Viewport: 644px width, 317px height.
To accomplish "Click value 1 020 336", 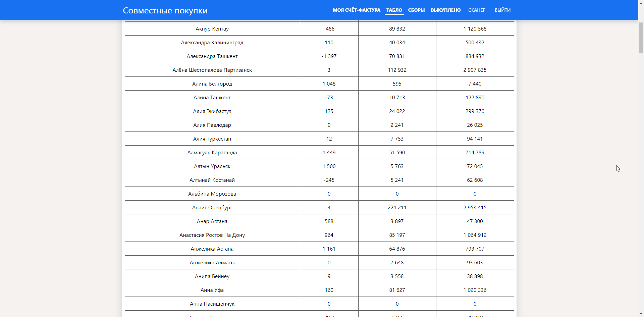I will click(475, 290).
